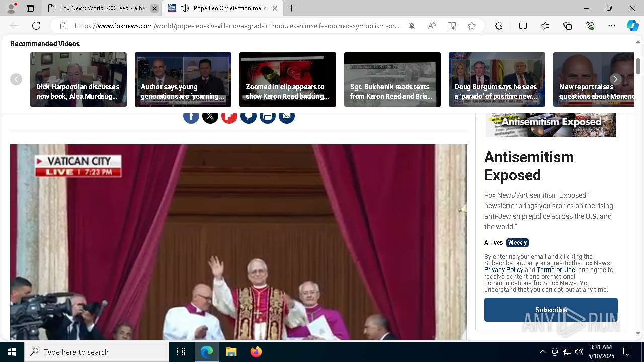Screen dimensions: 644x362
Task: Print the article icon
Action: coord(268,116)
